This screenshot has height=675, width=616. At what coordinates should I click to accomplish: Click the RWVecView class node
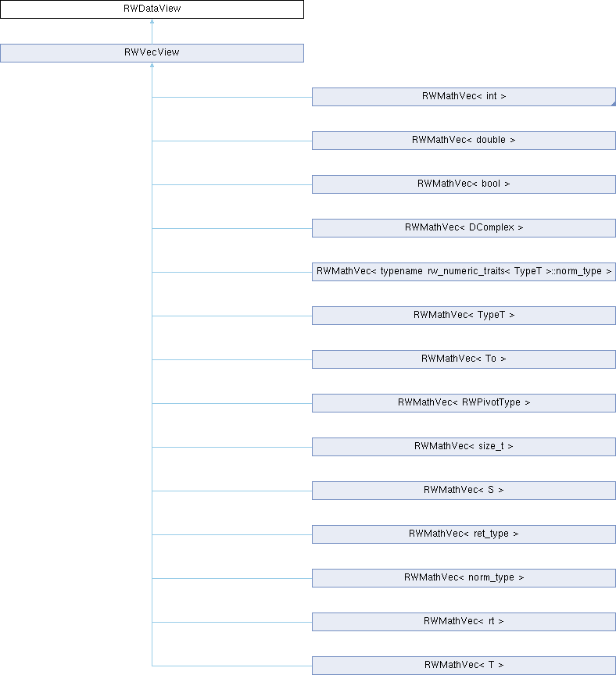tap(152, 53)
